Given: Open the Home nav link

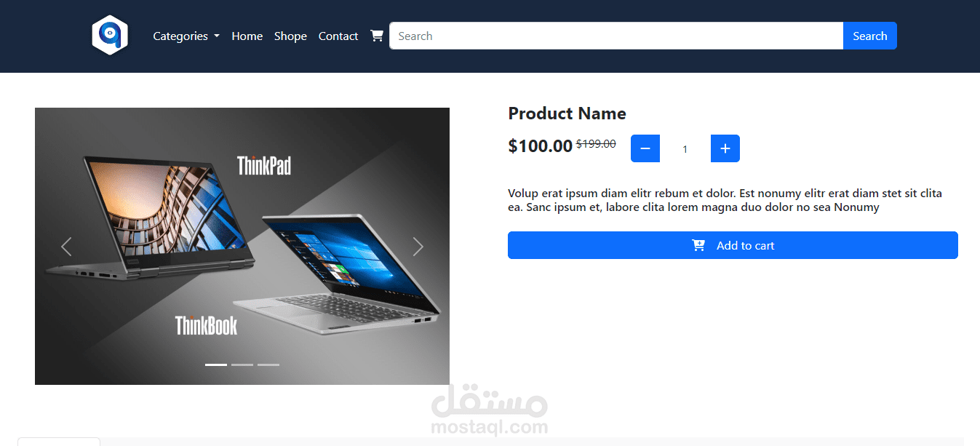Looking at the screenshot, I should pyautogui.click(x=247, y=36).
